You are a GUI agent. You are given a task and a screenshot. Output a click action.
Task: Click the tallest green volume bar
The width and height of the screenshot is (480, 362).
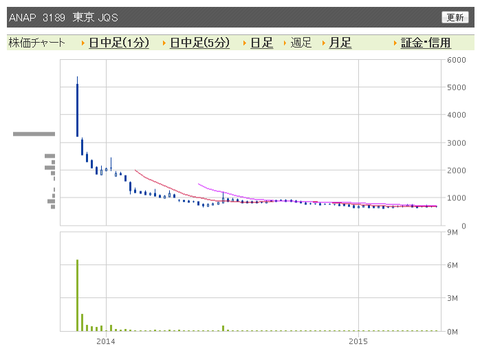[77, 295]
